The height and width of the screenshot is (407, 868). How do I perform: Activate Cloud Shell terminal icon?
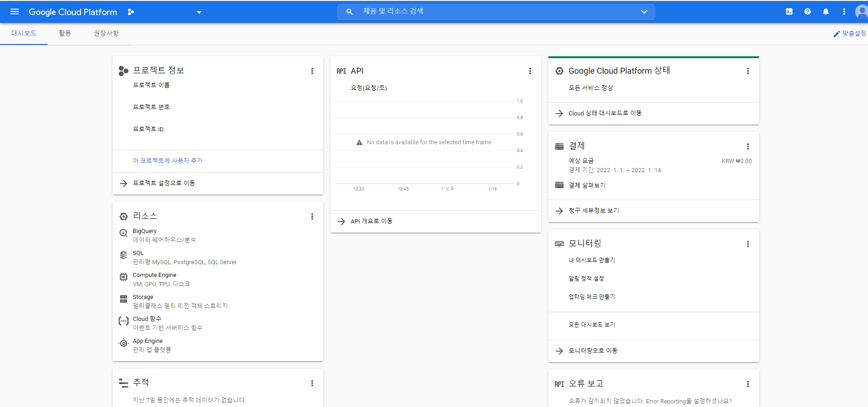789,12
